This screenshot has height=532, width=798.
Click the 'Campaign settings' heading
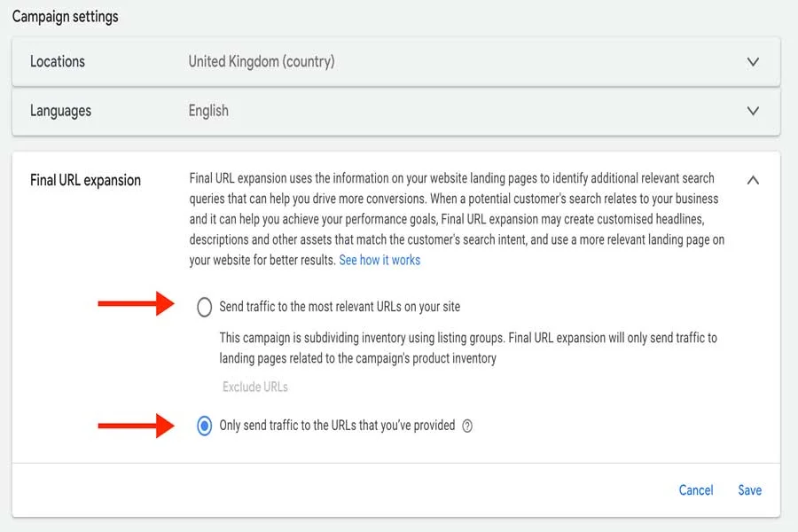coord(65,17)
